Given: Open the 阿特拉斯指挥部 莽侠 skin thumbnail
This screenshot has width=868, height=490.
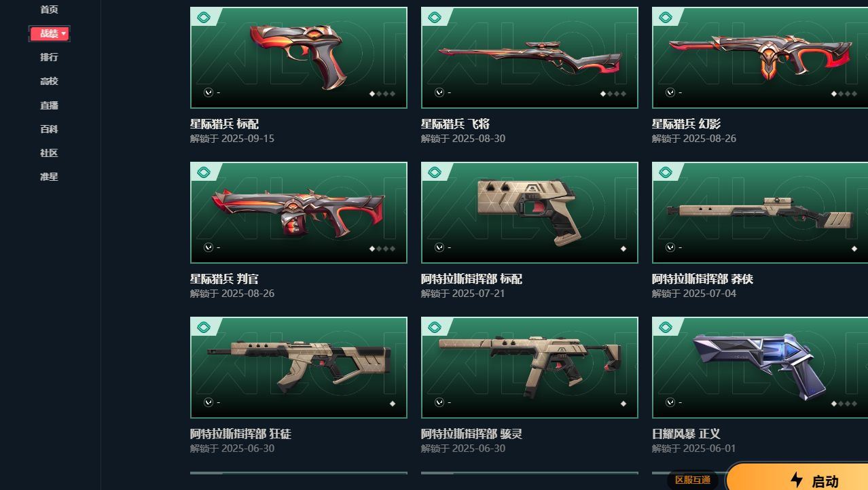Looking at the screenshot, I should click(760, 213).
